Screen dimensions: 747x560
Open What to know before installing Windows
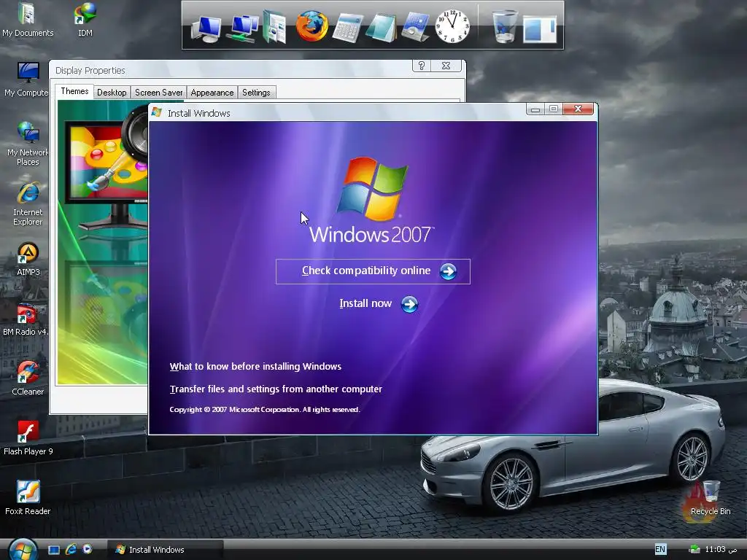tap(255, 366)
